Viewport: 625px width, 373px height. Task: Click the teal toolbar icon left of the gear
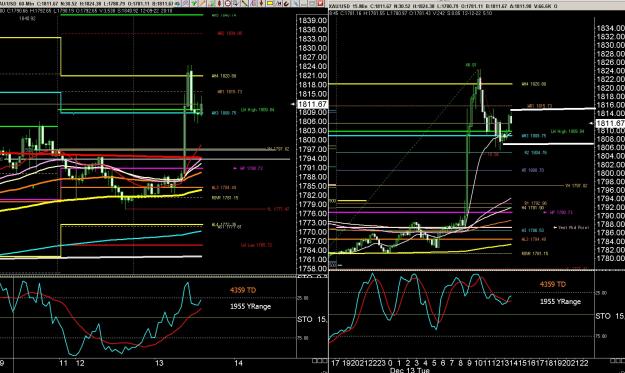tap(177, 3)
